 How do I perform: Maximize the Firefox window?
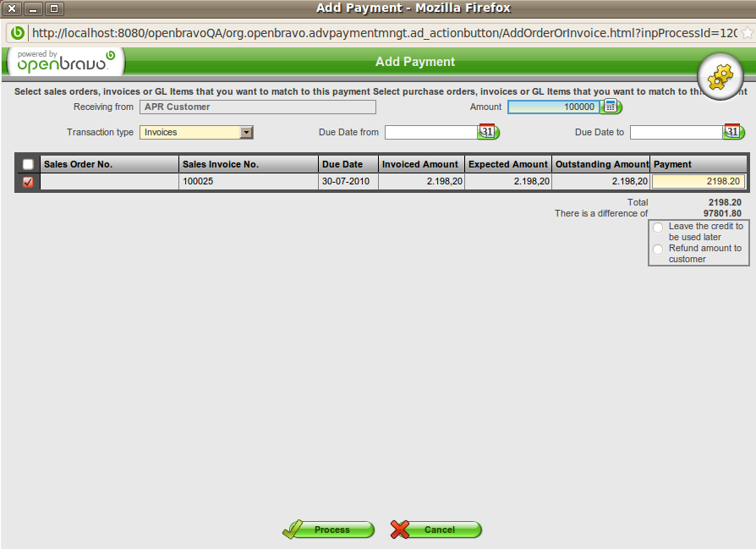pyautogui.click(x=54, y=8)
